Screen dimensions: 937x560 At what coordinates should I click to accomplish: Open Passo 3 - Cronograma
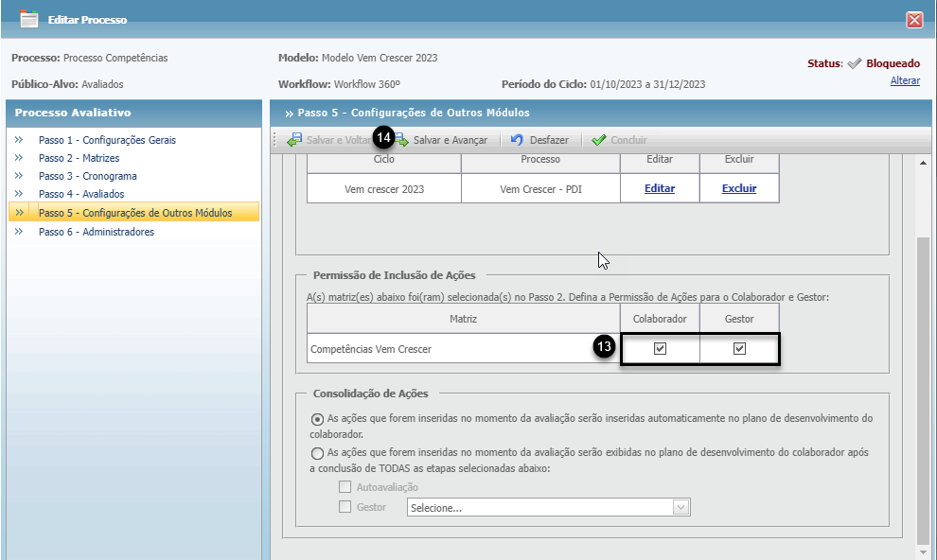coord(88,176)
